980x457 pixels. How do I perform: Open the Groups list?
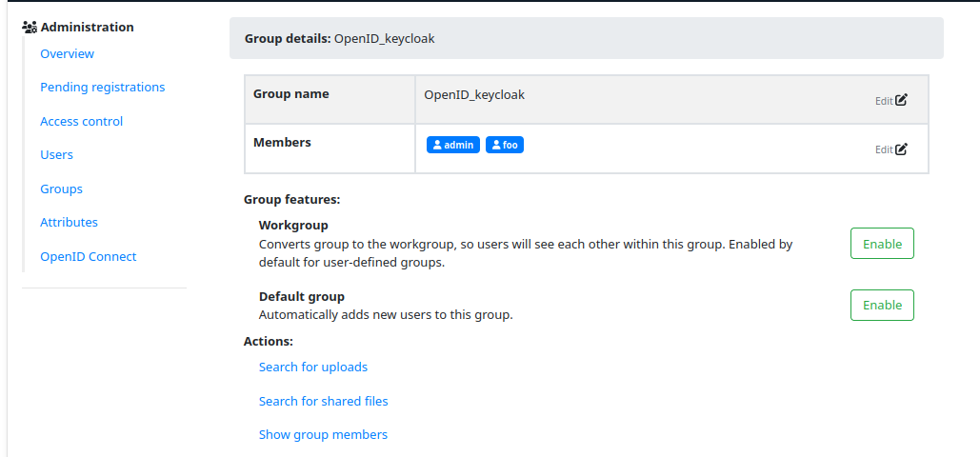(61, 189)
